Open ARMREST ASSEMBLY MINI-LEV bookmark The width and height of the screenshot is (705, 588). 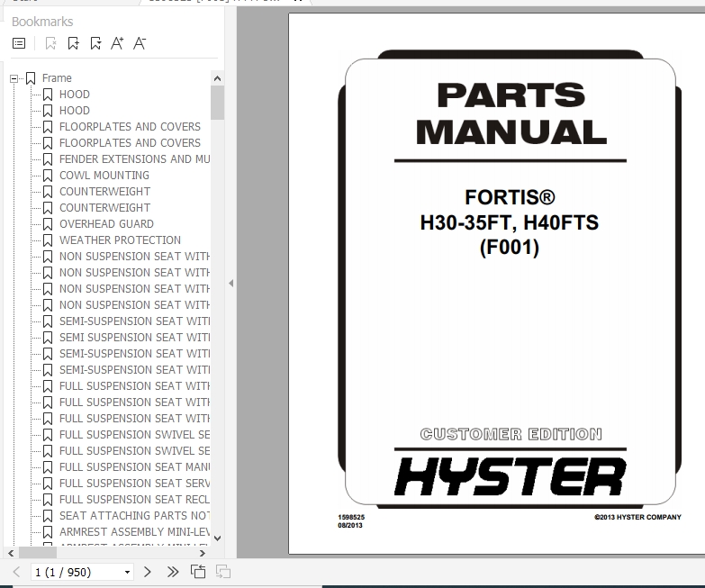(x=134, y=532)
